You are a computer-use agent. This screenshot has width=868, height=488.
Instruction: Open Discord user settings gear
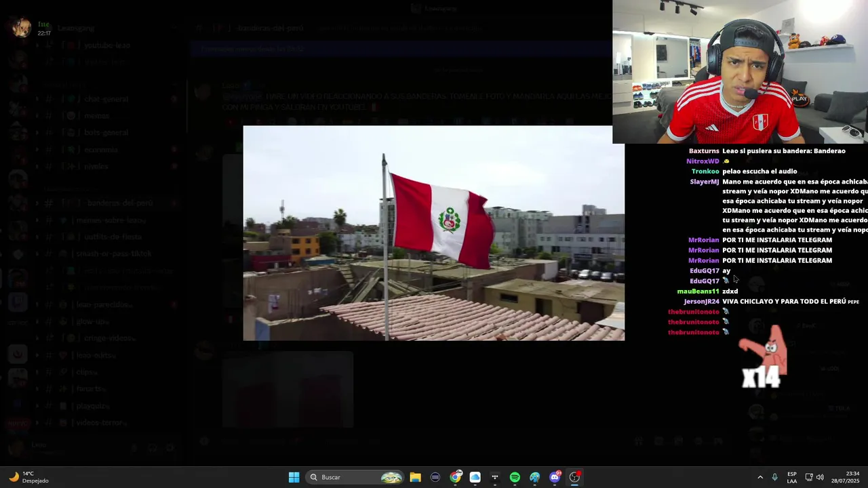(170, 447)
